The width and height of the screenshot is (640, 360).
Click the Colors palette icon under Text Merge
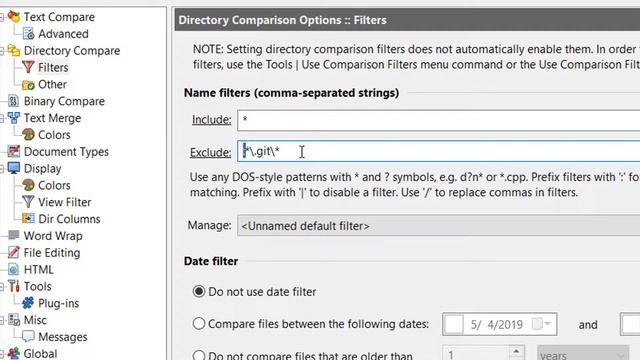coord(28,134)
